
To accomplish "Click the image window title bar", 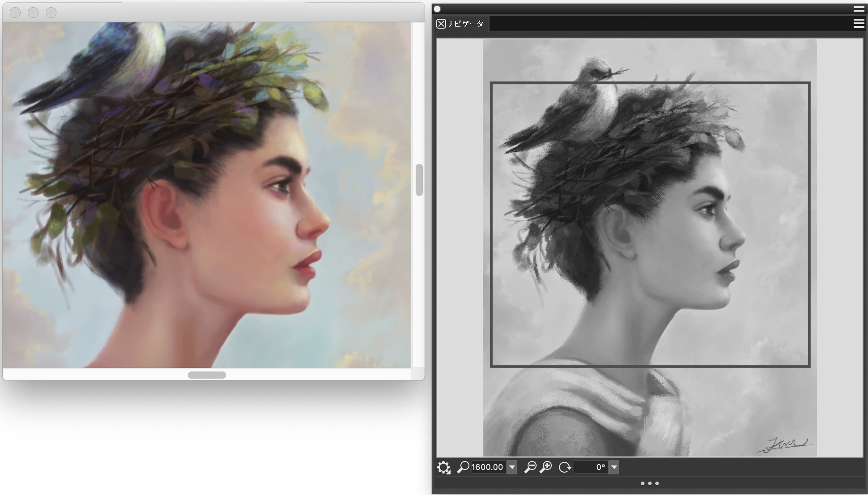I will (224, 12).
